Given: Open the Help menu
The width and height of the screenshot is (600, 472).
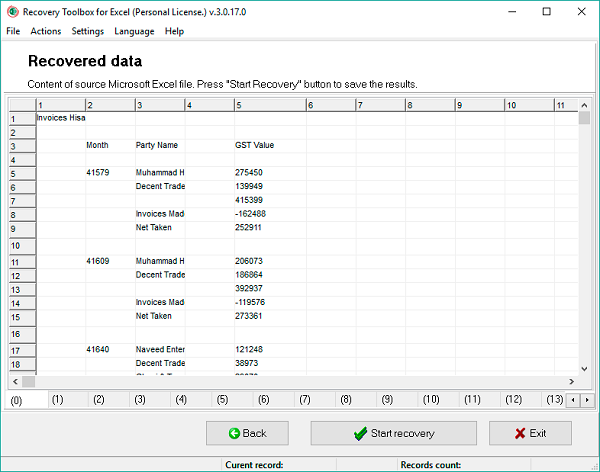Looking at the screenshot, I should (174, 31).
